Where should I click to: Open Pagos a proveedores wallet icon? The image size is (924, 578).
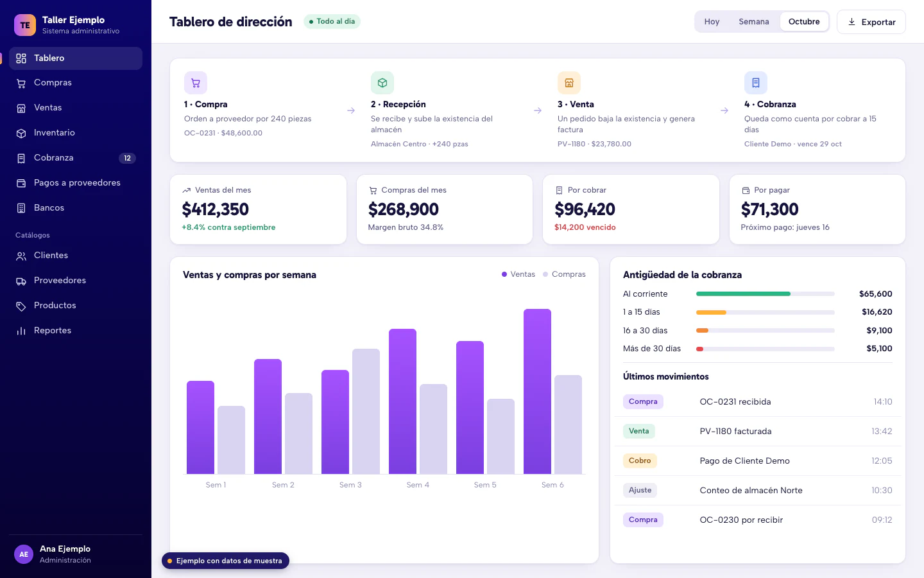point(21,183)
